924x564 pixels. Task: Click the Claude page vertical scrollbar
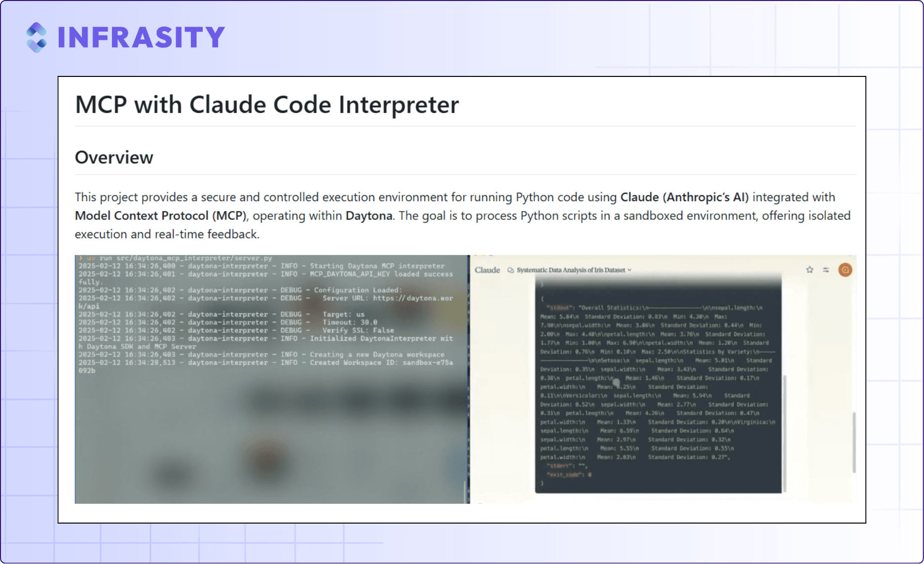pyautogui.click(x=854, y=442)
